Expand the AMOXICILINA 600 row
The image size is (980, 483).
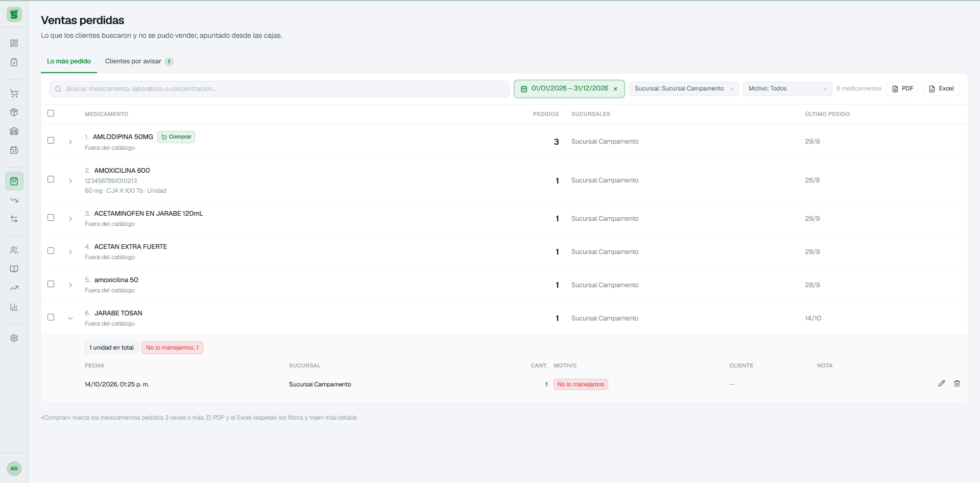(70, 180)
